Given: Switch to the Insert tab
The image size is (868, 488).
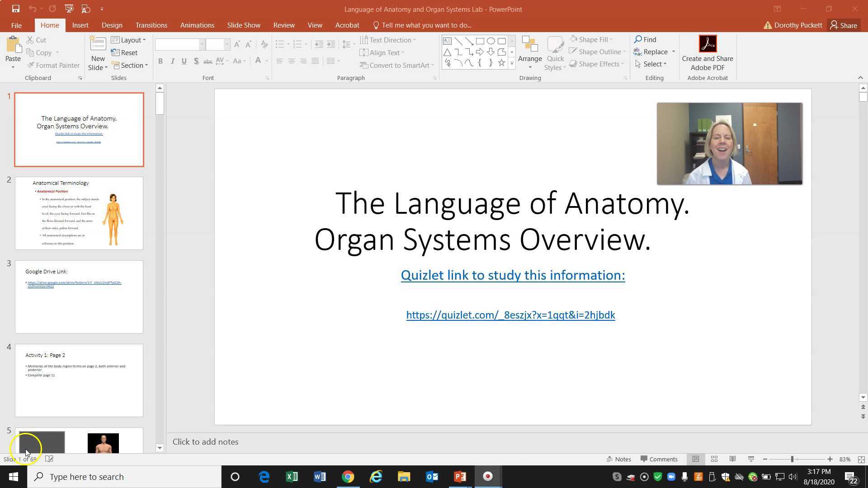Looking at the screenshot, I should pos(80,25).
